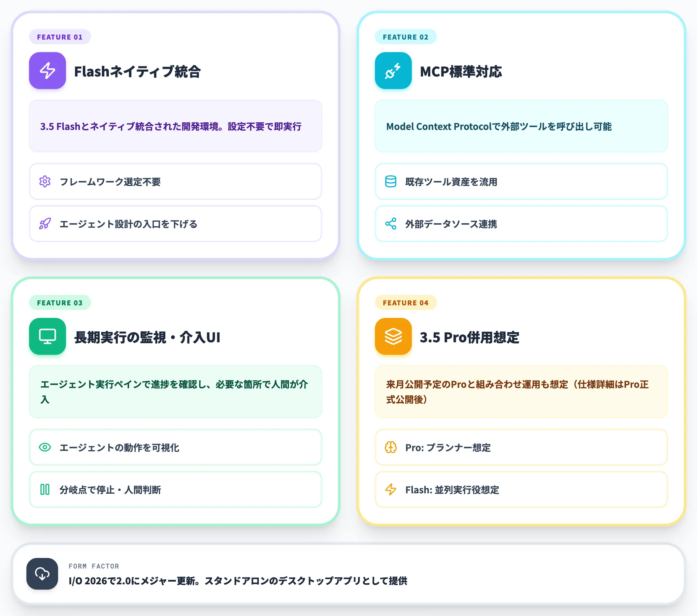Click the green monitor icon beside 長期実行の監視・介入UI

tap(48, 336)
